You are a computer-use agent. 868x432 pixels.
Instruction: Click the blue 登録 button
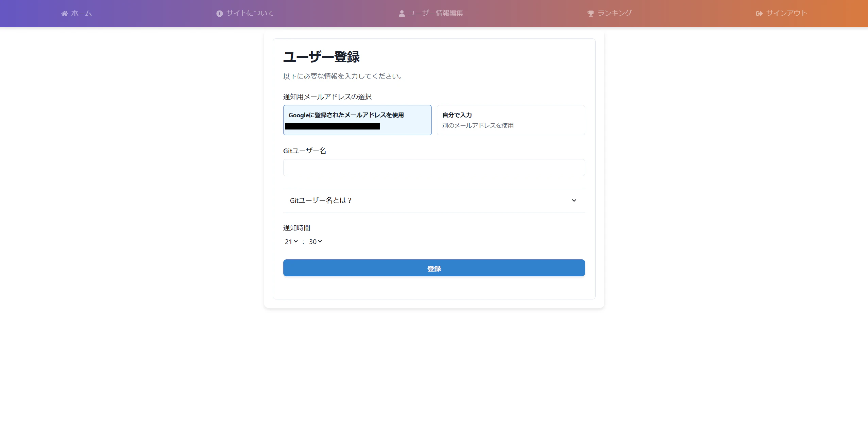pyautogui.click(x=434, y=268)
